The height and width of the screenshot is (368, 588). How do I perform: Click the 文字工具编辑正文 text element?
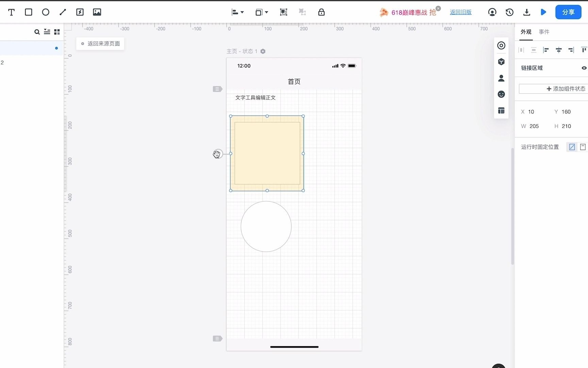[256, 98]
